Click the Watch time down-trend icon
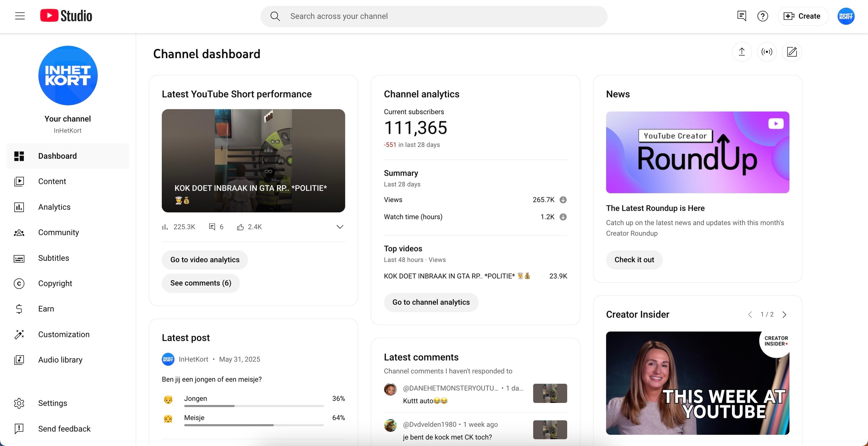The image size is (868, 446). coord(563,217)
